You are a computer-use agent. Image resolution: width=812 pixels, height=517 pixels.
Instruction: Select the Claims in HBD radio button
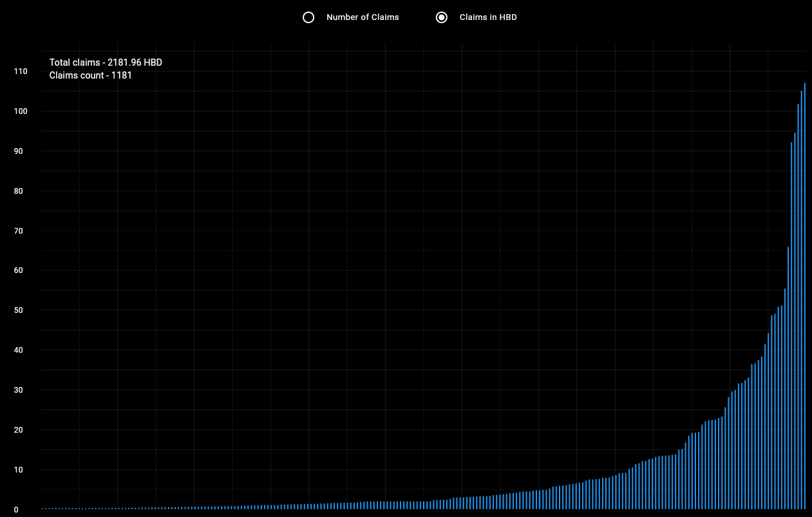(442, 17)
